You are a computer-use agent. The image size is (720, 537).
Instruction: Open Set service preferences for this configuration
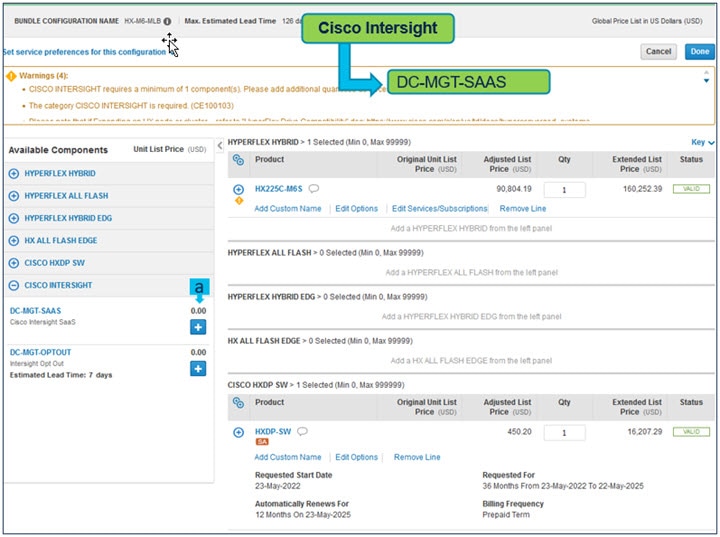(84, 52)
